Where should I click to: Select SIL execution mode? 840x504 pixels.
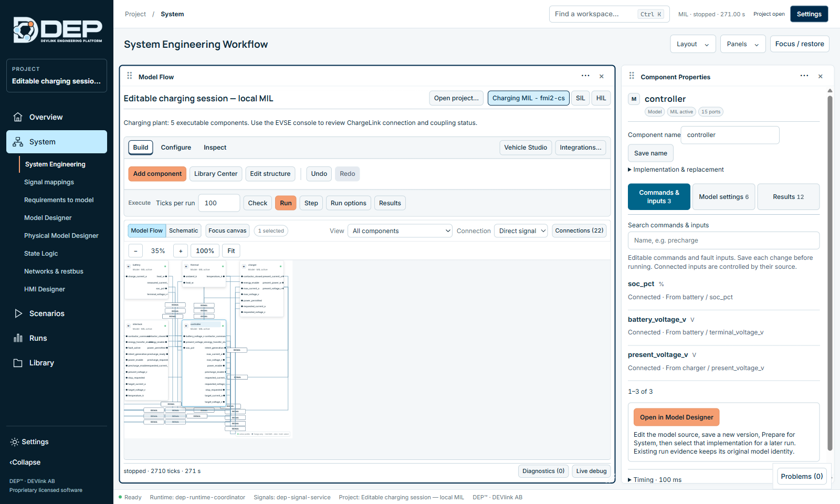(581, 98)
